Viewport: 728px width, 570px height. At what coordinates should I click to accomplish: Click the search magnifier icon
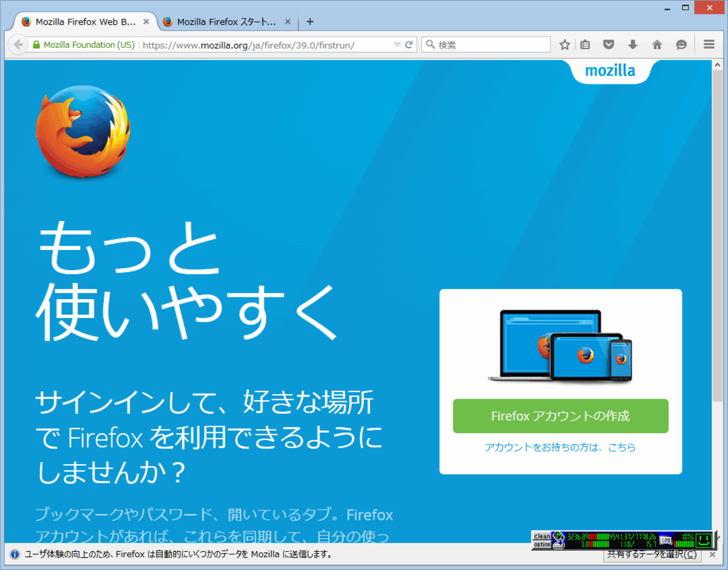point(430,45)
